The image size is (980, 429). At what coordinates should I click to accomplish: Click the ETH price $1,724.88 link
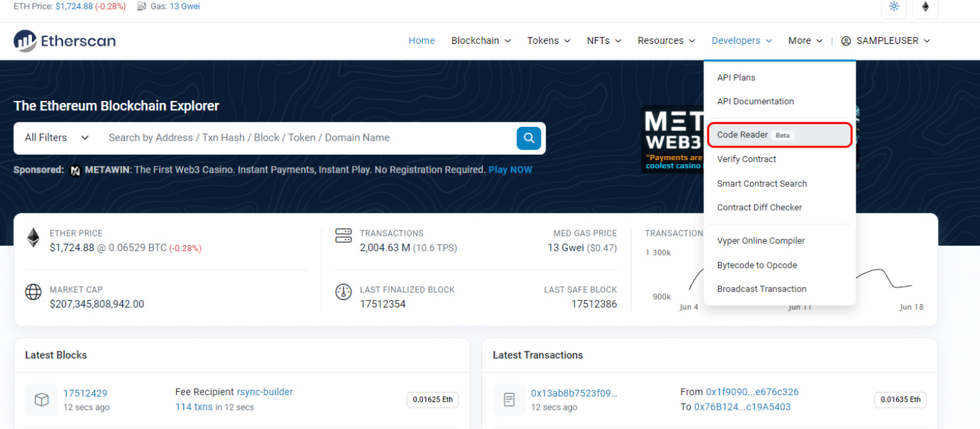click(74, 7)
